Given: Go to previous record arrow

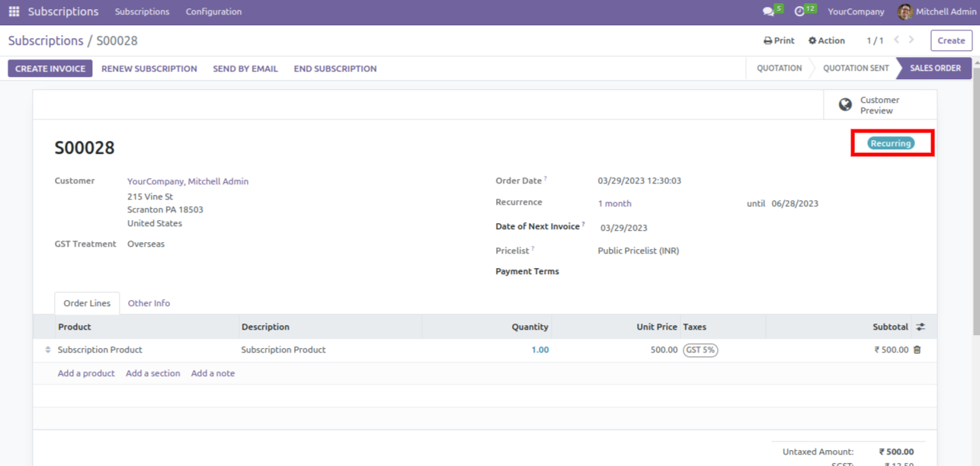Looking at the screenshot, I should (x=897, y=40).
